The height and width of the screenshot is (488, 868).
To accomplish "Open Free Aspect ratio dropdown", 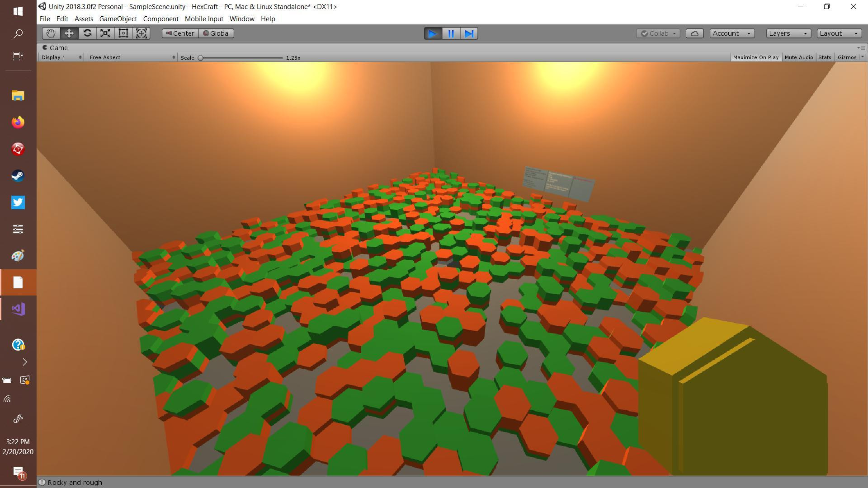I will coord(132,57).
